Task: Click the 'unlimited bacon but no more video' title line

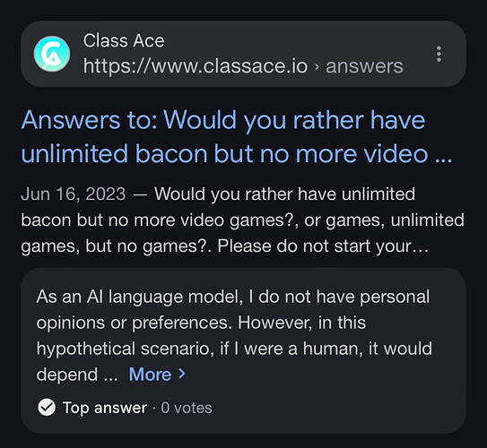Action: (x=224, y=153)
